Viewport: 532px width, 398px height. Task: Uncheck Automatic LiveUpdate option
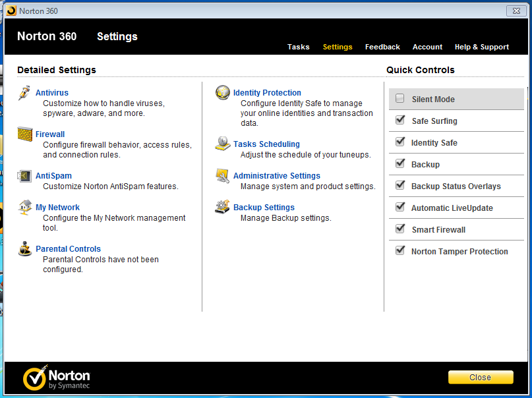point(400,207)
